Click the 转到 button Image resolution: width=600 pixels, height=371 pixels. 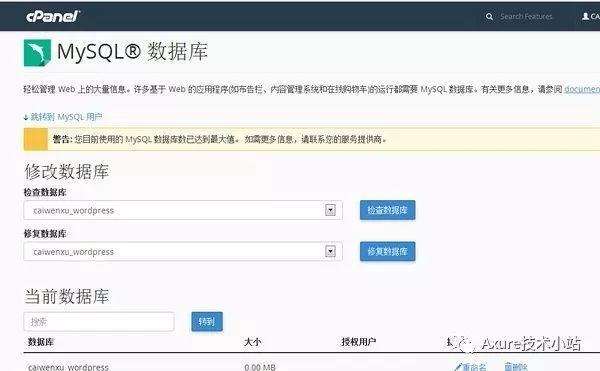click(x=207, y=322)
